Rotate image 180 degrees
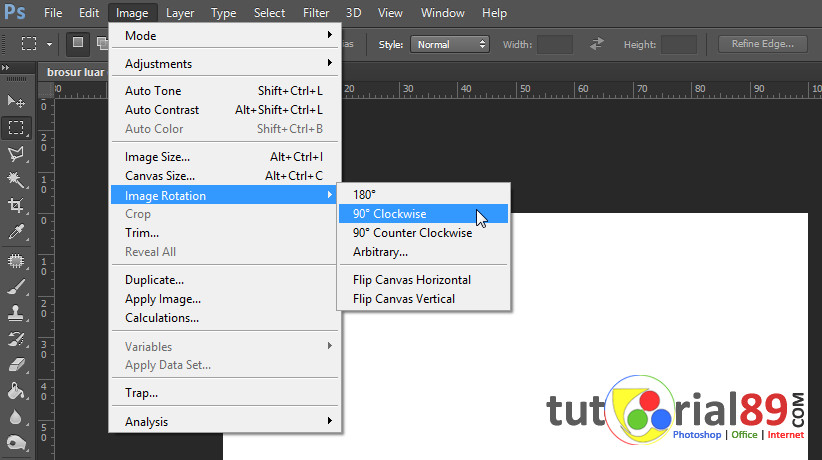 [424, 195]
